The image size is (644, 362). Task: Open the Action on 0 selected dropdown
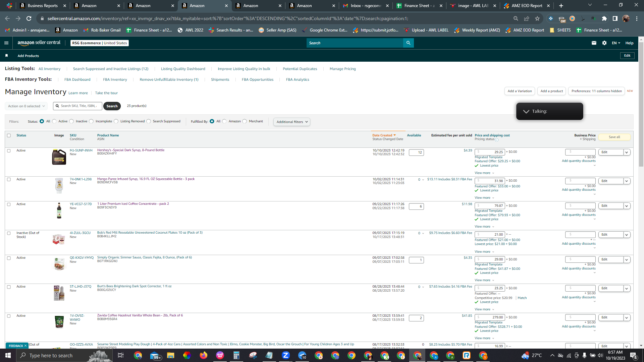click(26, 106)
